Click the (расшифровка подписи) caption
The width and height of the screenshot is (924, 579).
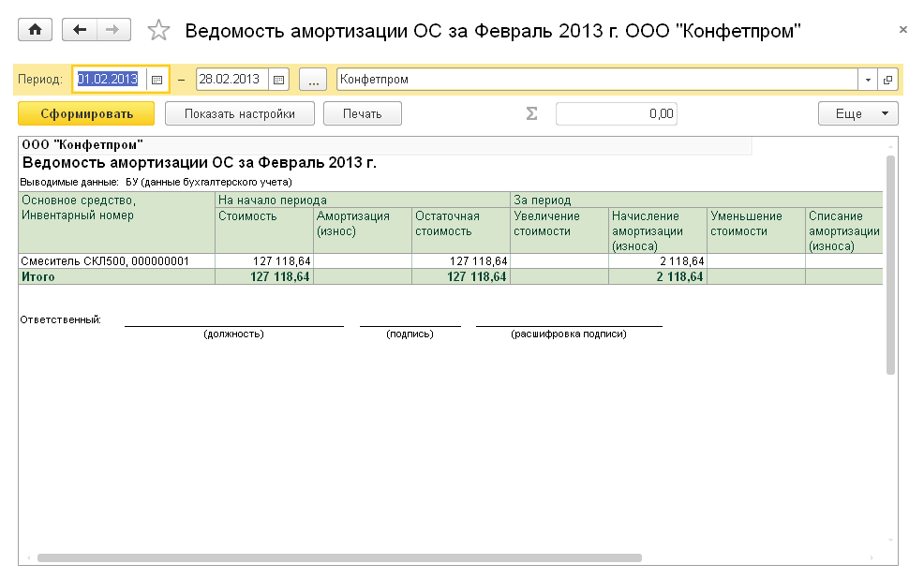click(x=569, y=334)
